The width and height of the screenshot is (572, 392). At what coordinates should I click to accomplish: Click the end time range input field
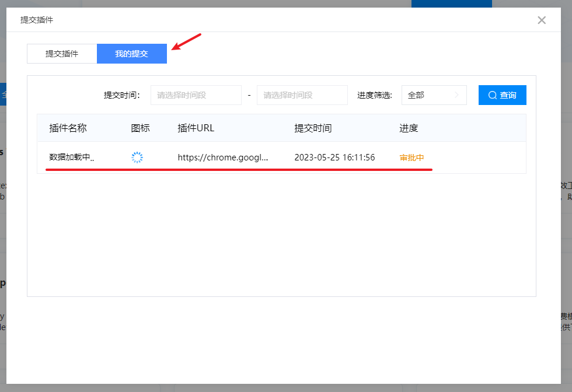(302, 95)
